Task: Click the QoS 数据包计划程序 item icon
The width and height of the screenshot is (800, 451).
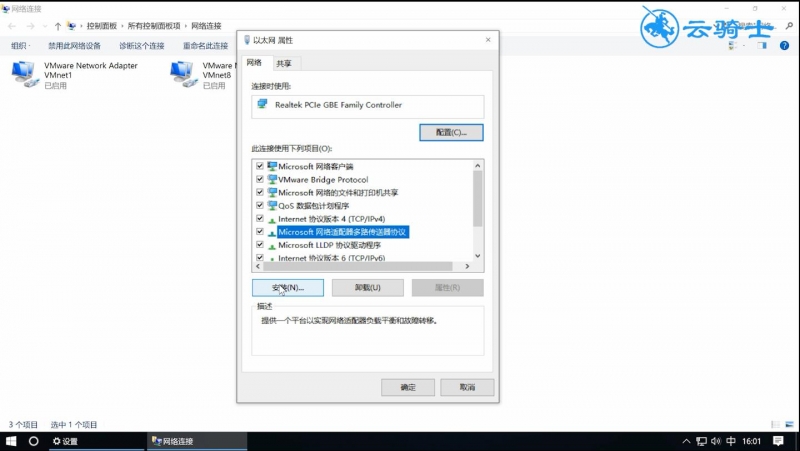Action: coord(272,206)
